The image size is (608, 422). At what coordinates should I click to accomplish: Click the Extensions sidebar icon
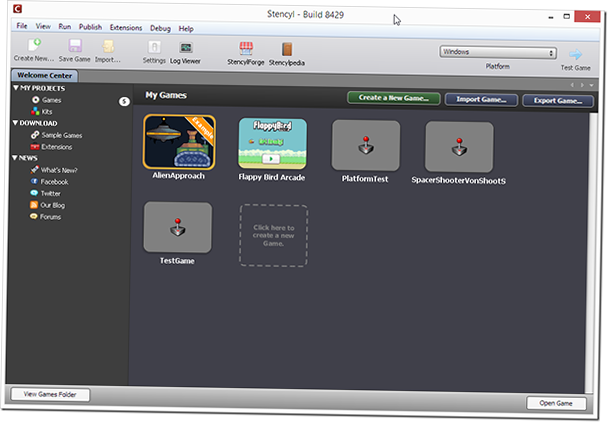(35, 147)
